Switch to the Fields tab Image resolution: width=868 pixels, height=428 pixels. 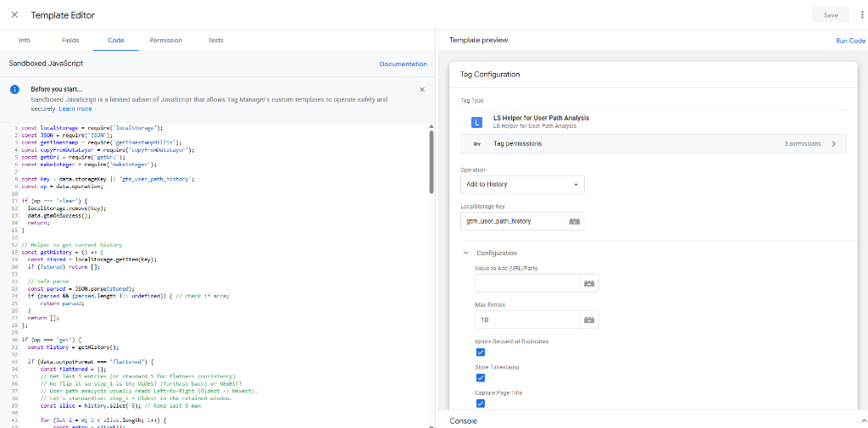click(x=70, y=41)
